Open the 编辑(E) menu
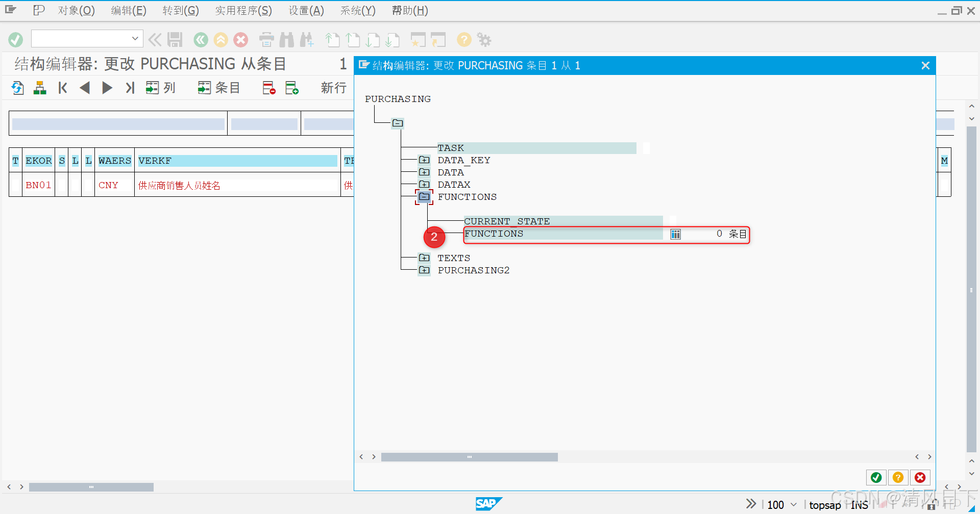 pyautogui.click(x=129, y=10)
